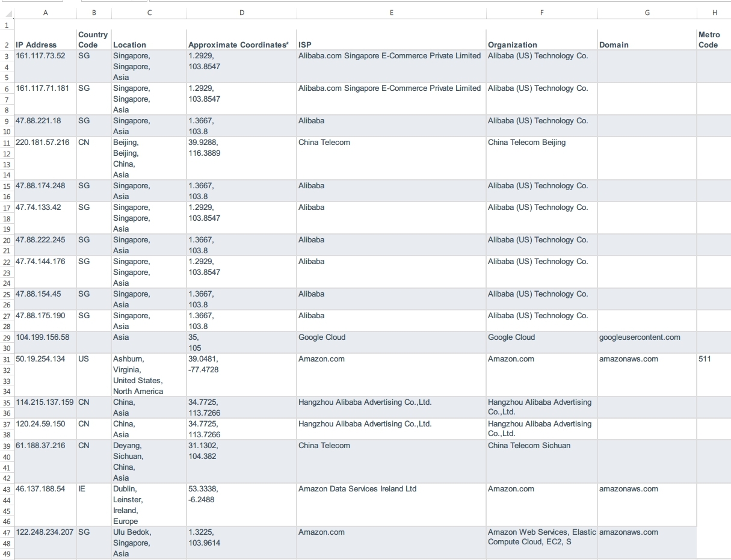
Task: Click the Deyang, Sichuan location cell
Action: pyautogui.click(x=149, y=461)
